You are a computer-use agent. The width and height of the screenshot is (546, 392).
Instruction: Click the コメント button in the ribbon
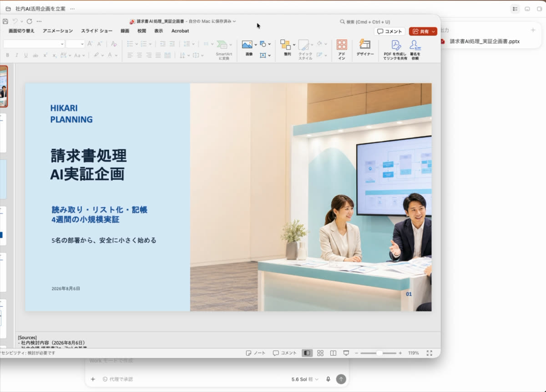pos(390,31)
